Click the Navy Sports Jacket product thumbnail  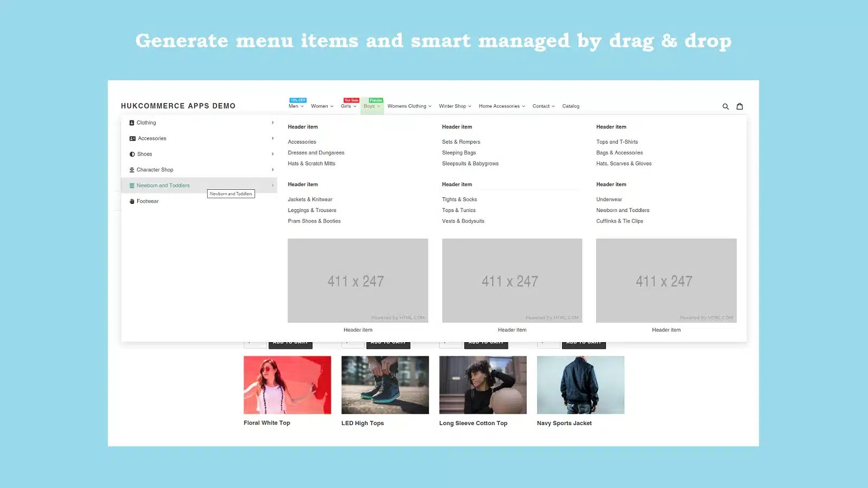click(580, 384)
